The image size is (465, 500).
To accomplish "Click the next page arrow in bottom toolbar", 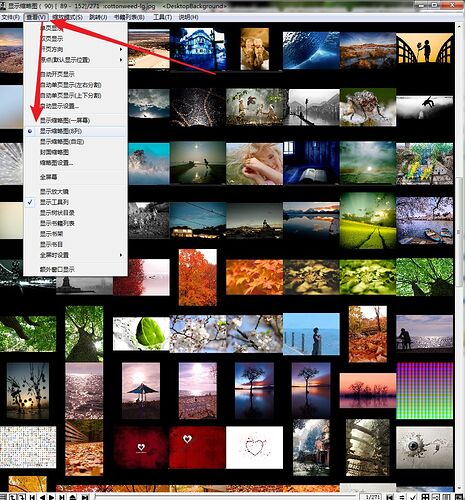I will coord(52,497).
